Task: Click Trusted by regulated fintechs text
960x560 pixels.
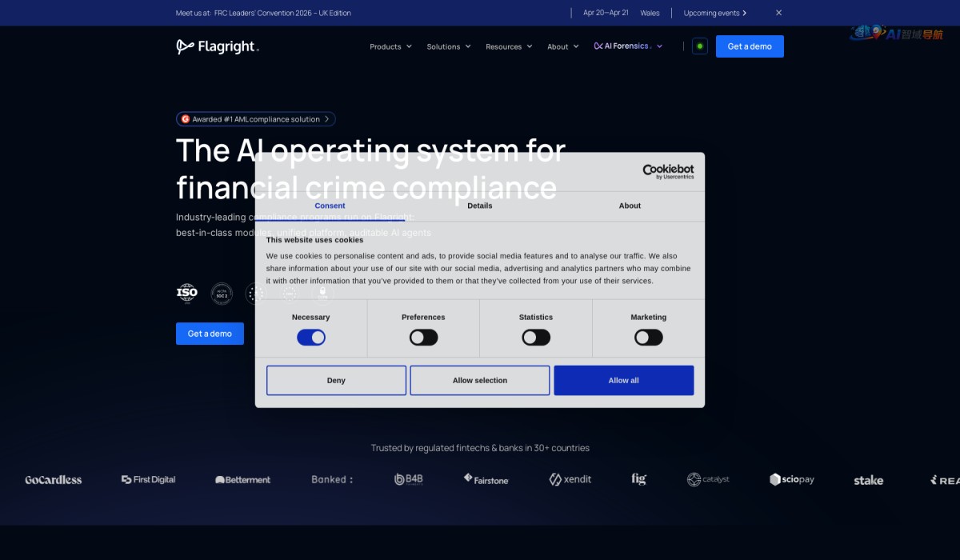Action: (480, 448)
